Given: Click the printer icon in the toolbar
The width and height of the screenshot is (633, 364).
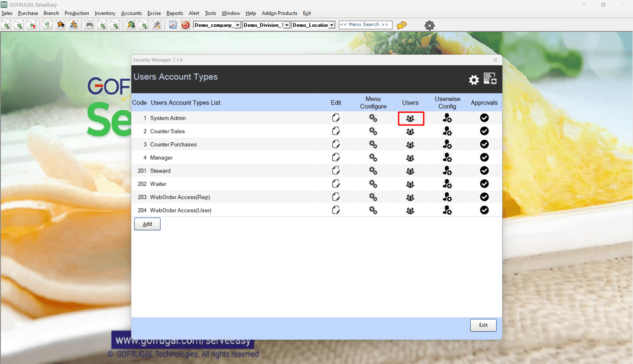Looking at the screenshot, I should pos(89,25).
